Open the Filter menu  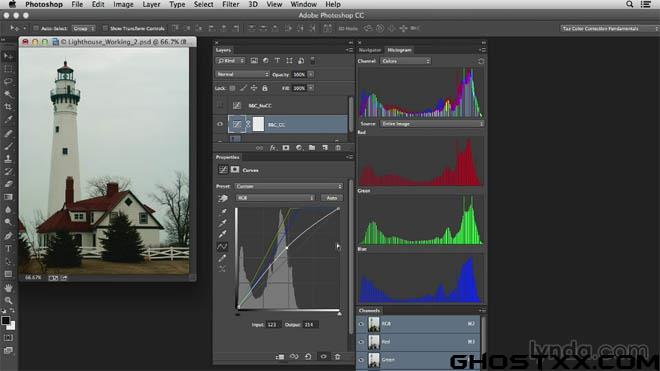tap(230, 4)
